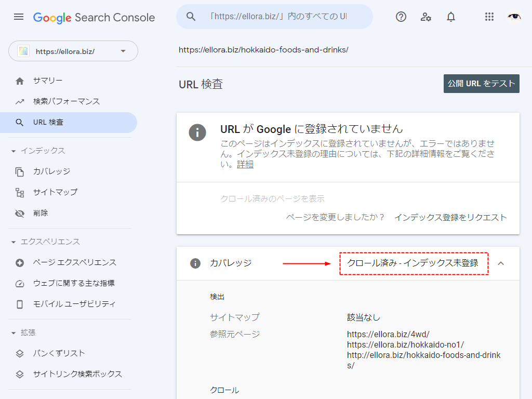Open the Google apps grid
The height and width of the screenshot is (399, 532).
coord(489,17)
